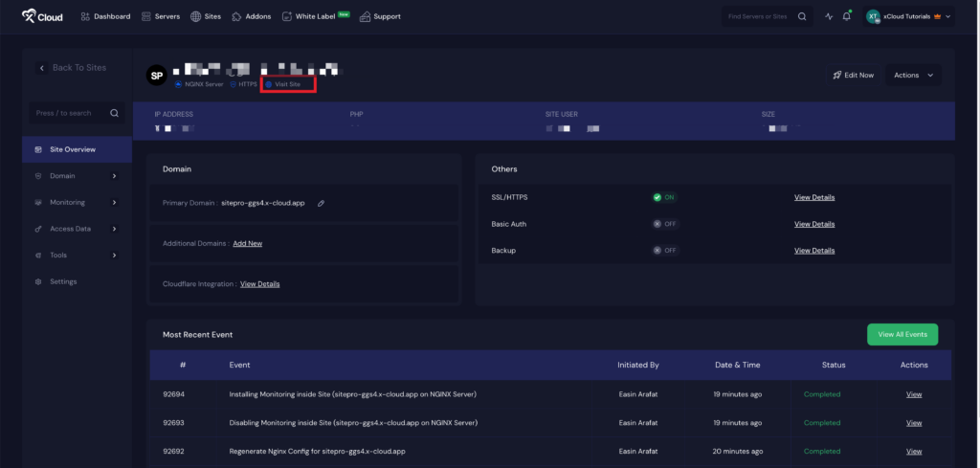Image resolution: width=980 pixels, height=468 pixels.
Task: Turn on the Backup toggle
Action: click(664, 250)
